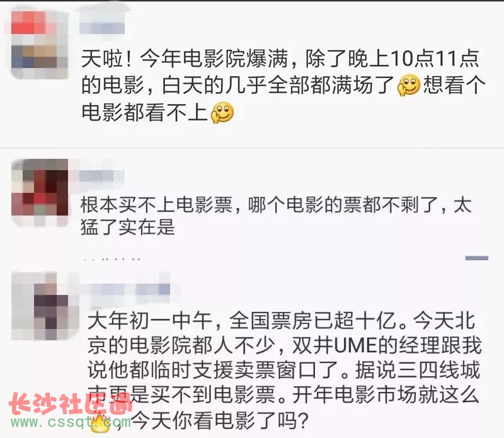This screenshot has height=438, width=504.
Task: Select the post beginning 根本买不上电影票
Action: (x=277, y=216)
